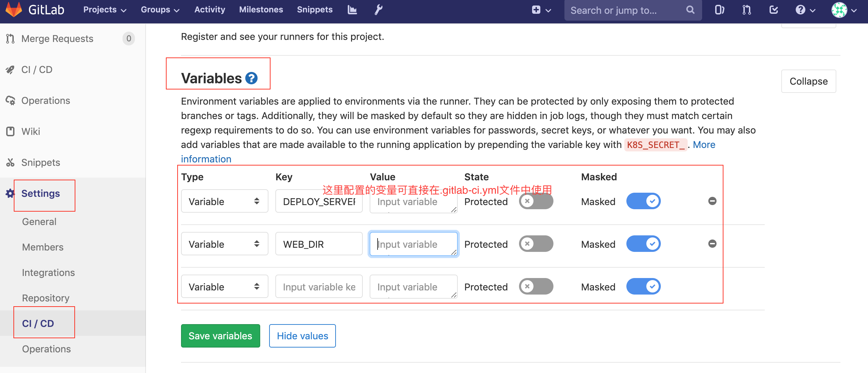868x373 pixels.
Task: Click the analytics chart icon in the top bar
Action: 352,10
